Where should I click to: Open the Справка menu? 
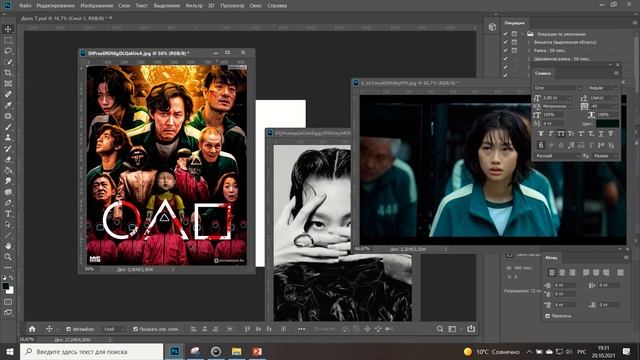(x=277, y=6)
